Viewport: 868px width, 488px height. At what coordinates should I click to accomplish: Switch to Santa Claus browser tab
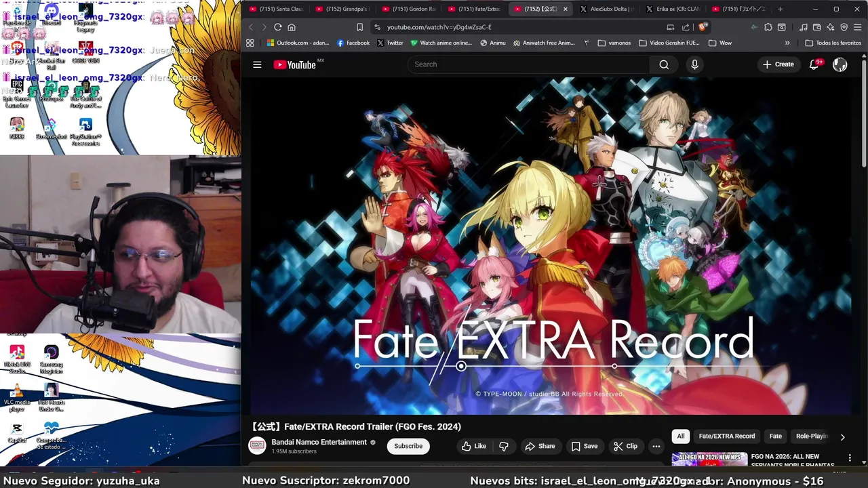[276, 9]
